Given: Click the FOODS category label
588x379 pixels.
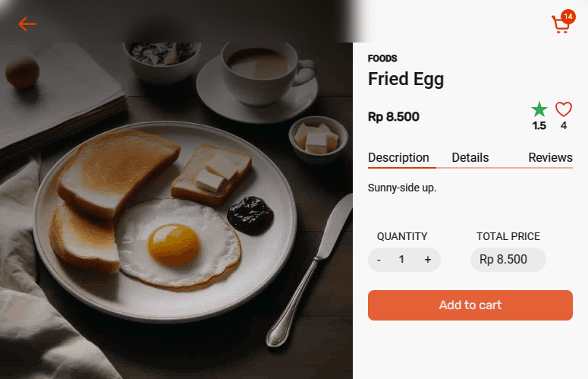Looking at the screenshot, I should click(x=382, y=58).
